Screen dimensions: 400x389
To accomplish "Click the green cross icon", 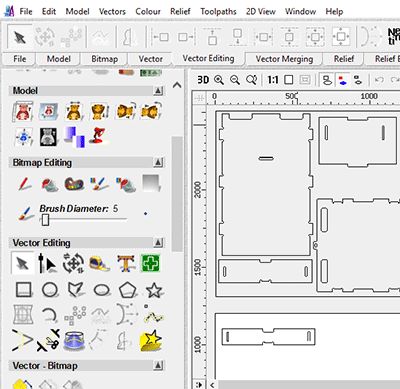I will (x=150, y=263).
